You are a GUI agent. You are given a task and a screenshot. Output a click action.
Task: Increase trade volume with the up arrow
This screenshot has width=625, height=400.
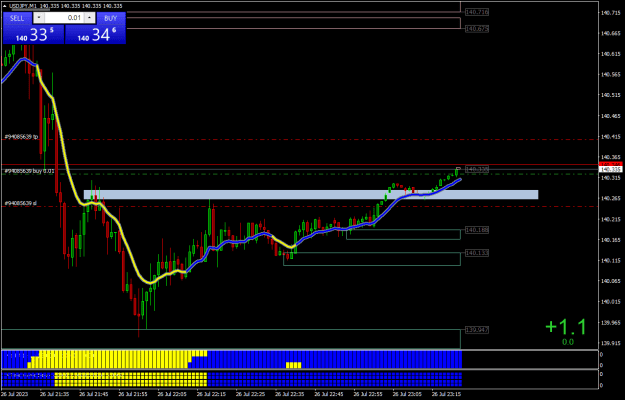(x=90, y=18)
